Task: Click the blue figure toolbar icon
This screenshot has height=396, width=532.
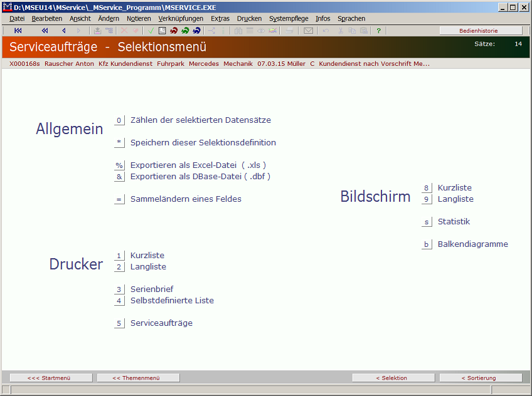Action: coord(196,31)
